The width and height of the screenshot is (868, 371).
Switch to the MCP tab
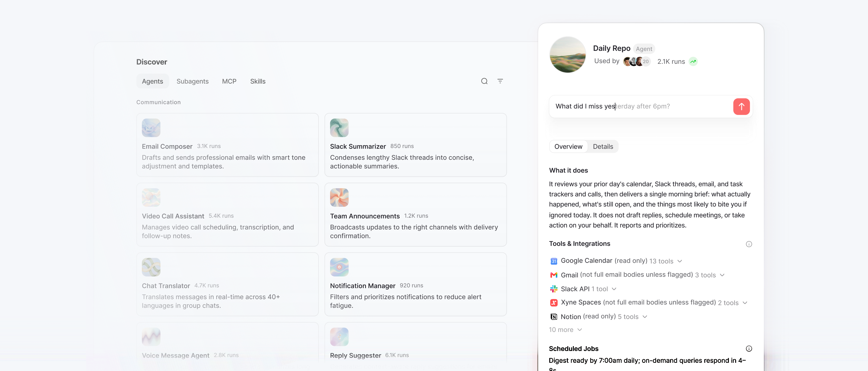tap(229, 81)
